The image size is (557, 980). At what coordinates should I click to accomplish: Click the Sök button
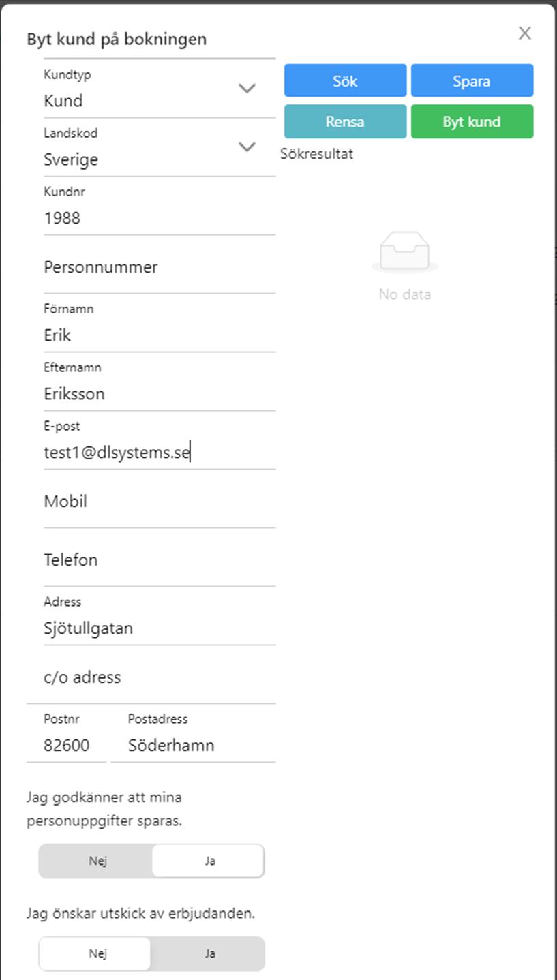(346, 81)
